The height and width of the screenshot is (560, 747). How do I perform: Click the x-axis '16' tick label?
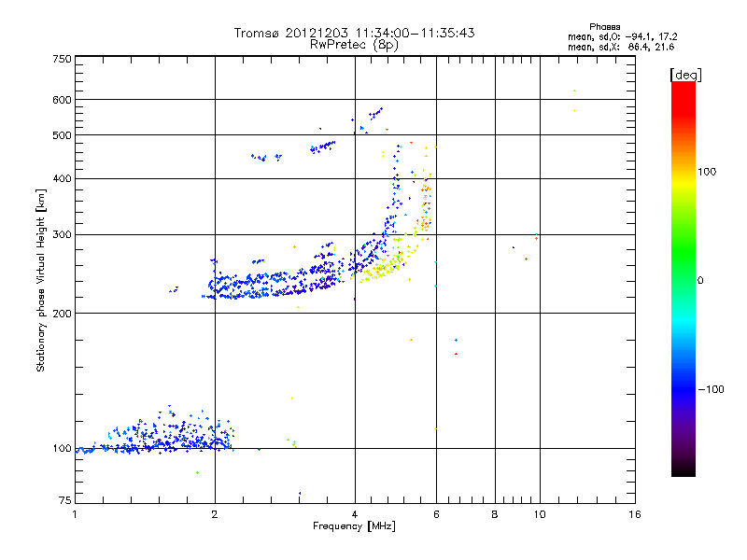(635, 514)
